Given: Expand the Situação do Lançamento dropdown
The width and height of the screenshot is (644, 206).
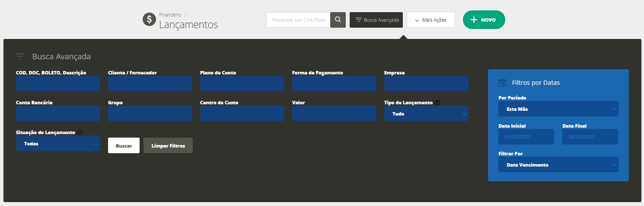Looking at the screenshot, I should pyautogui.click(x=58, y=144).
